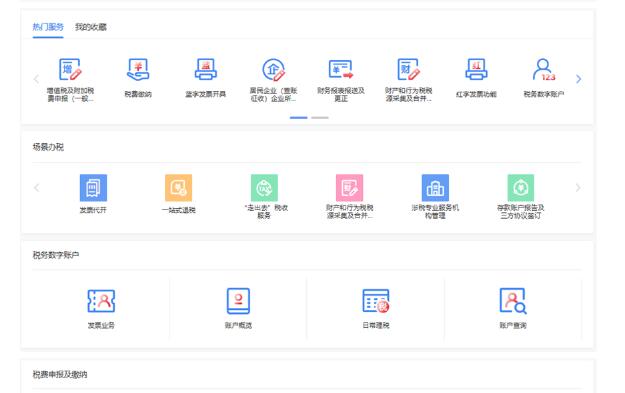This screenshot has height=393, width=625.
Task: Open the 涉税专业服务机构管理 tile
Action: pos(435,188)
